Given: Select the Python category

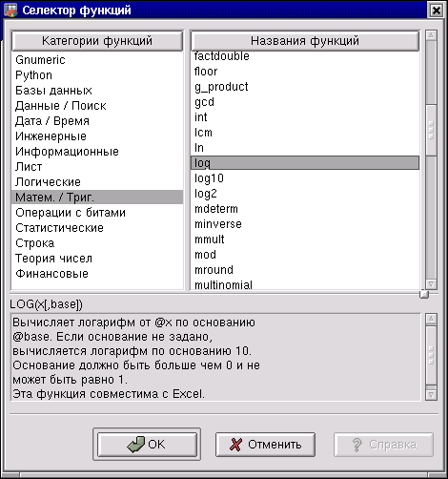Looking at the screenshot, I should pyautogui.click(x=97, y=75).
